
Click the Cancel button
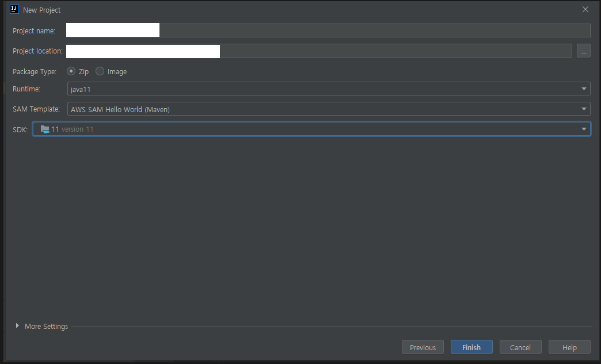click(520, 347)
